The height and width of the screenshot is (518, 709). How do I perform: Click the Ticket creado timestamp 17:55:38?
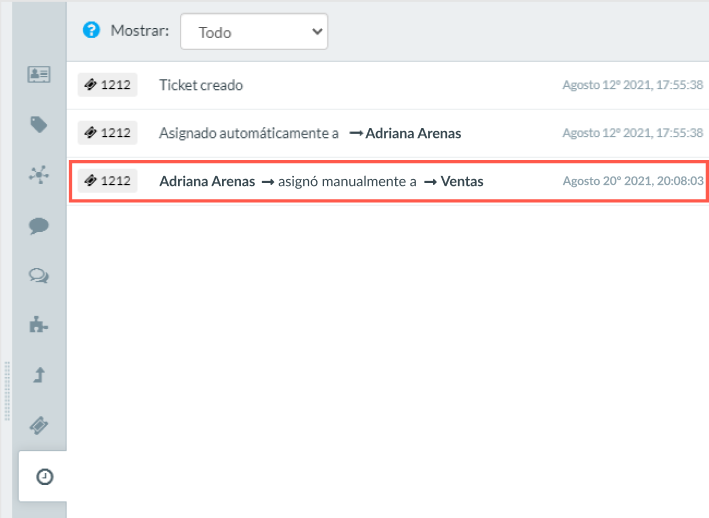[633, 85]
